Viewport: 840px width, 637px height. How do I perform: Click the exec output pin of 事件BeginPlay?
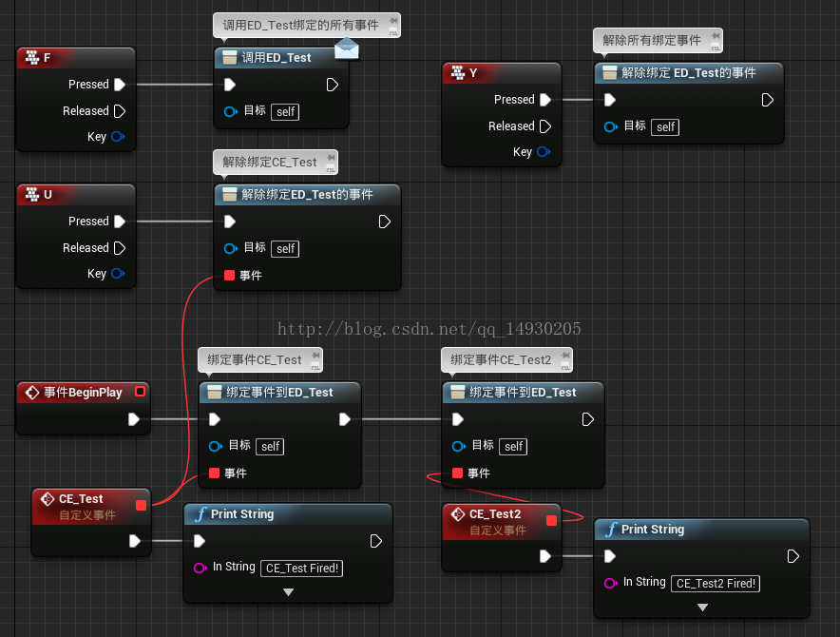(134, 418)
